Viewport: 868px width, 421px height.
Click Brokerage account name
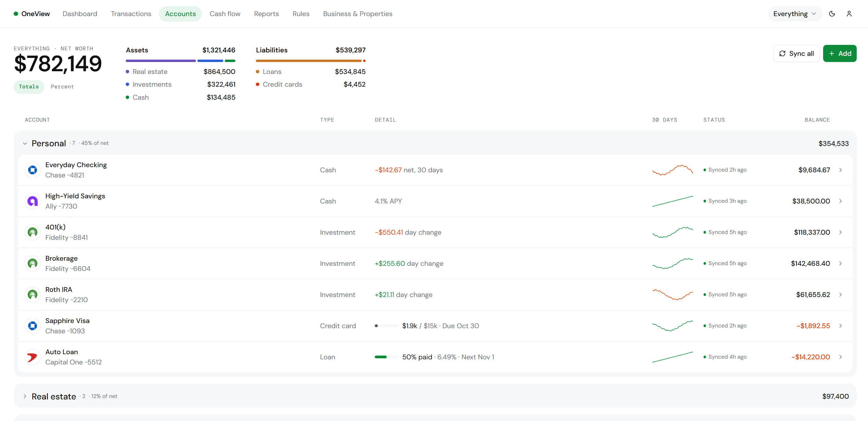(62, 258)
